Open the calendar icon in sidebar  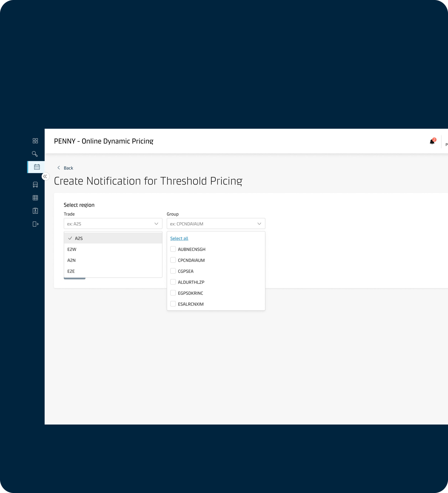37,167
